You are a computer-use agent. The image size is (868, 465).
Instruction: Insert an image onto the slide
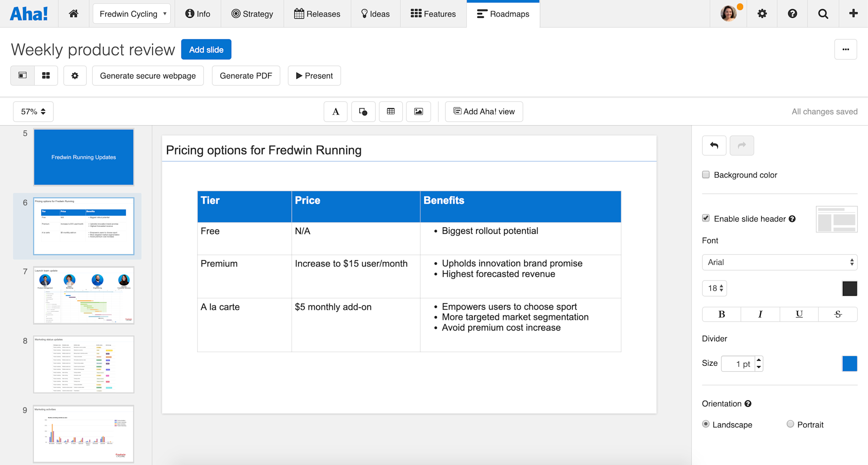coord(418,111)
